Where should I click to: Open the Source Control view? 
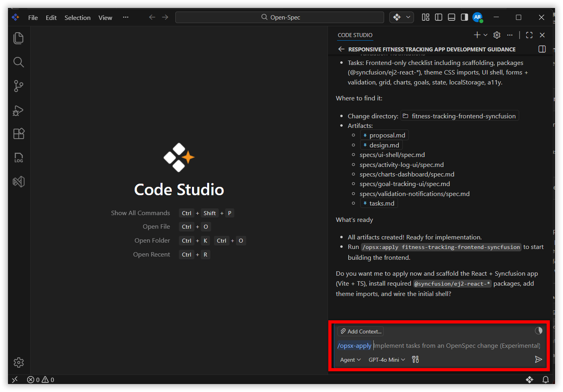click(x=19, y=86)
